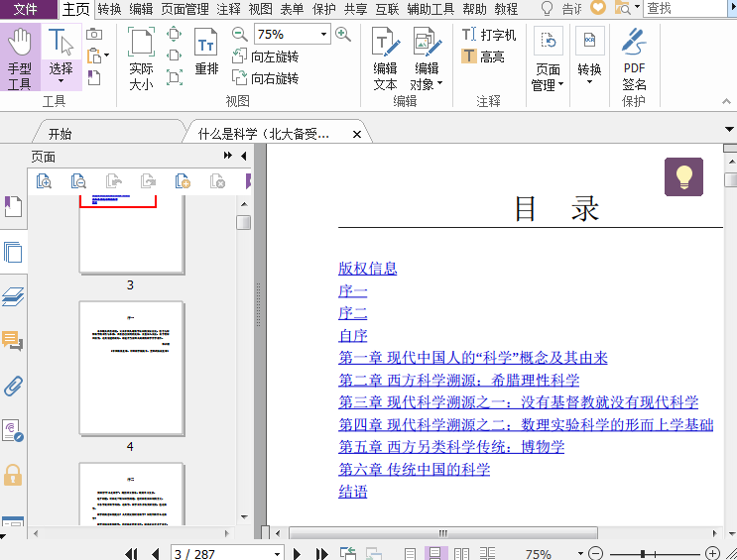The width and height of the screenshot is (737, 560).
Task: Click the Fit Page icon
Action: (x=175, y=34)
